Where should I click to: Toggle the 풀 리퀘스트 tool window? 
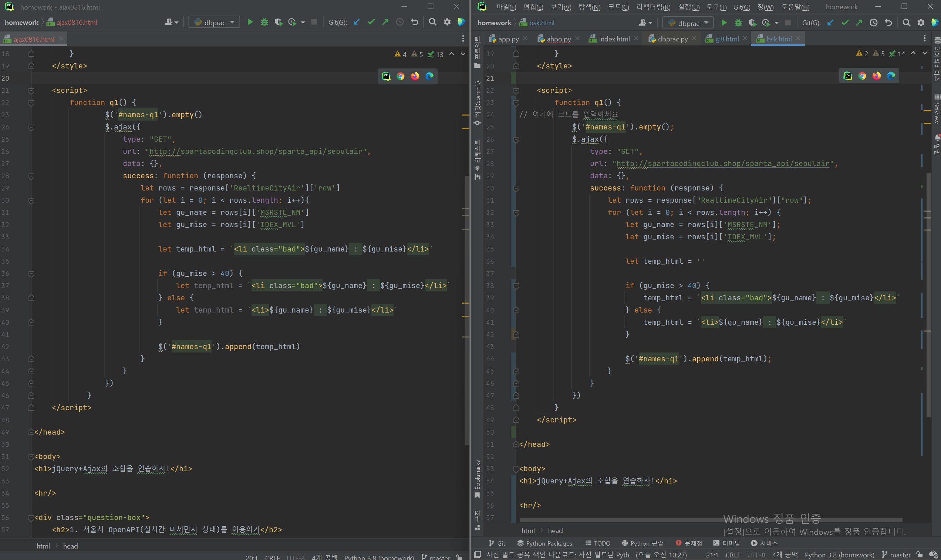pyautogui.click(x=477, y=160)
